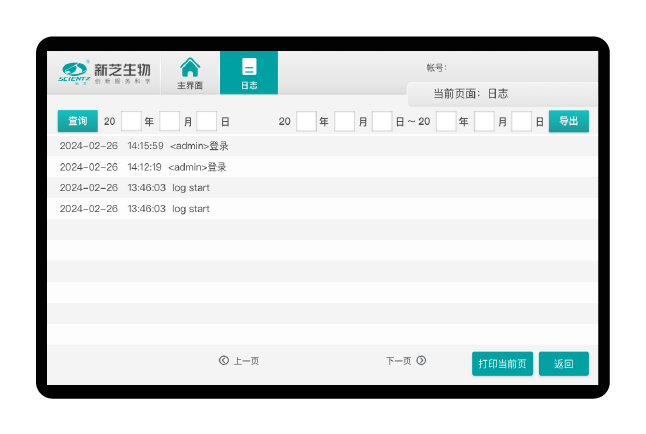Click the query month field beside 查询
646x434 pixels.
[169, 122]
